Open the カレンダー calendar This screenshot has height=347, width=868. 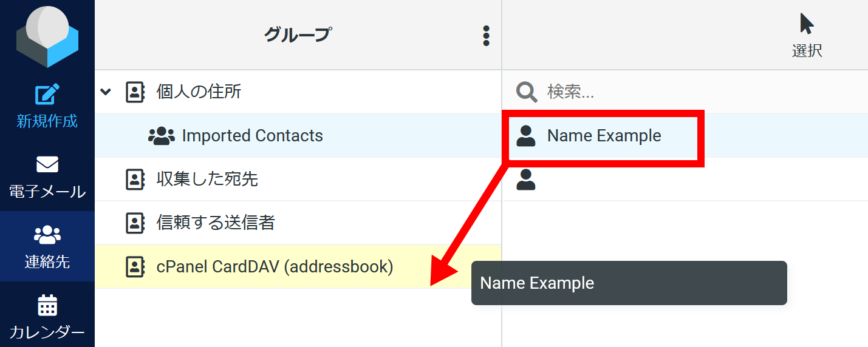tap(47, 317)
